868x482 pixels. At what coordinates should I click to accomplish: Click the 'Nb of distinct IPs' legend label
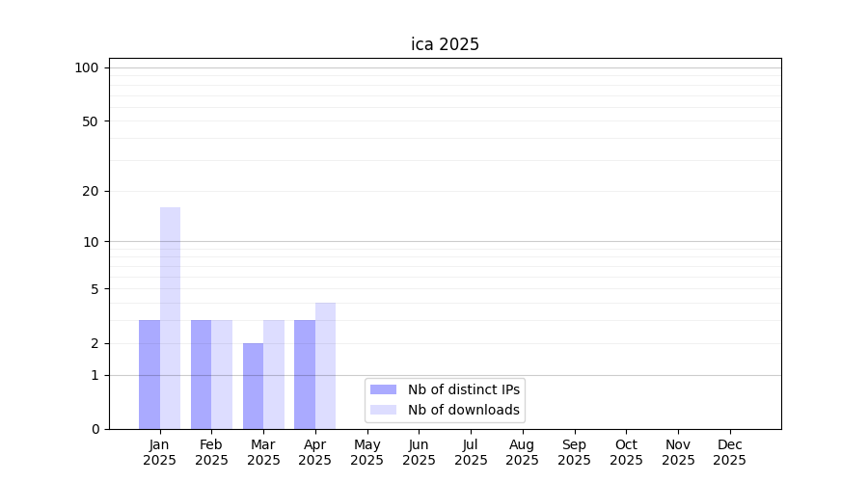click(x=463, y=389)
